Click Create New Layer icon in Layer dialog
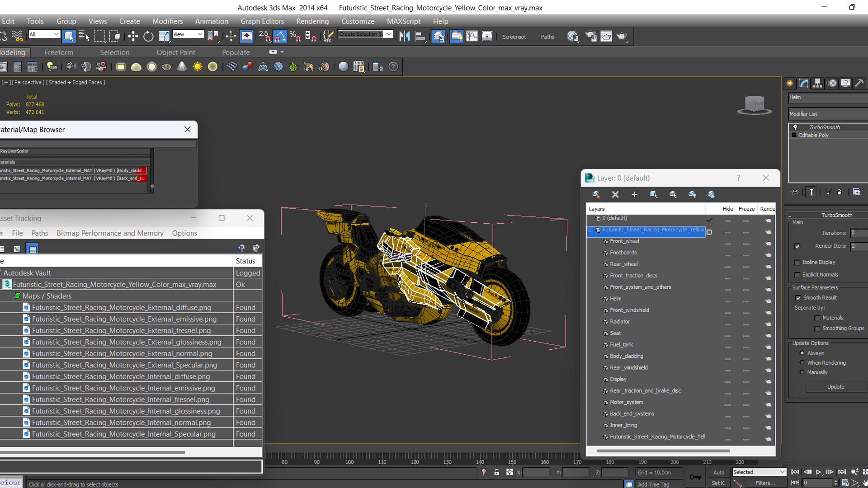868x488 pixels. click(x=596, y=194)
